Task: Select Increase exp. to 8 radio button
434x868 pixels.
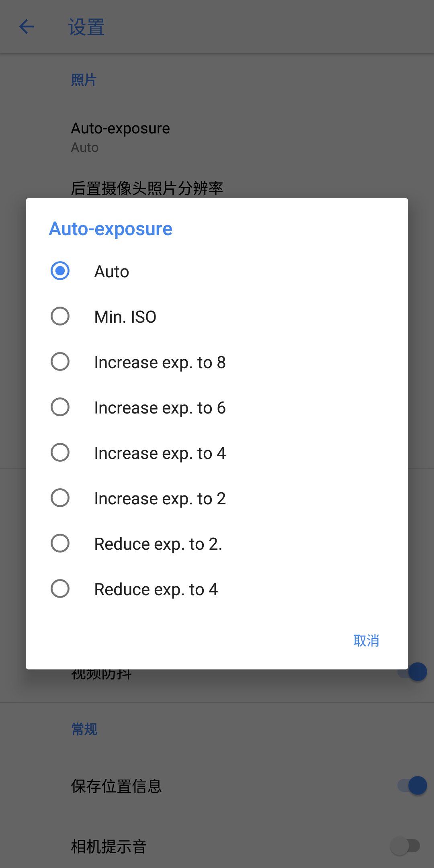Action: coord(60,362)
